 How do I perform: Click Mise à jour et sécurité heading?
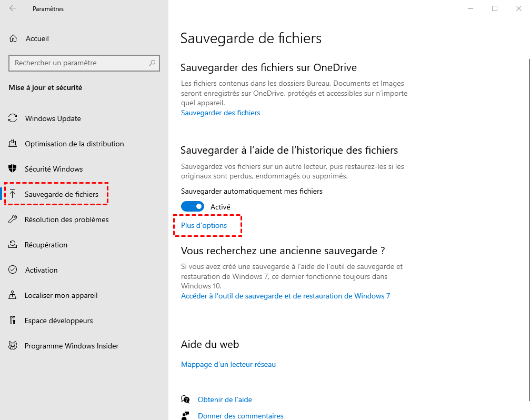45,87
